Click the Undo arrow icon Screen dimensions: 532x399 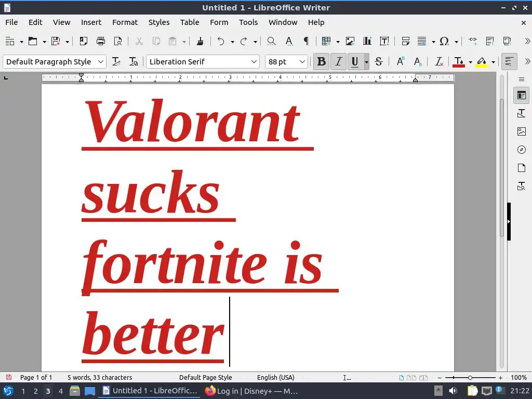point(221,42)
